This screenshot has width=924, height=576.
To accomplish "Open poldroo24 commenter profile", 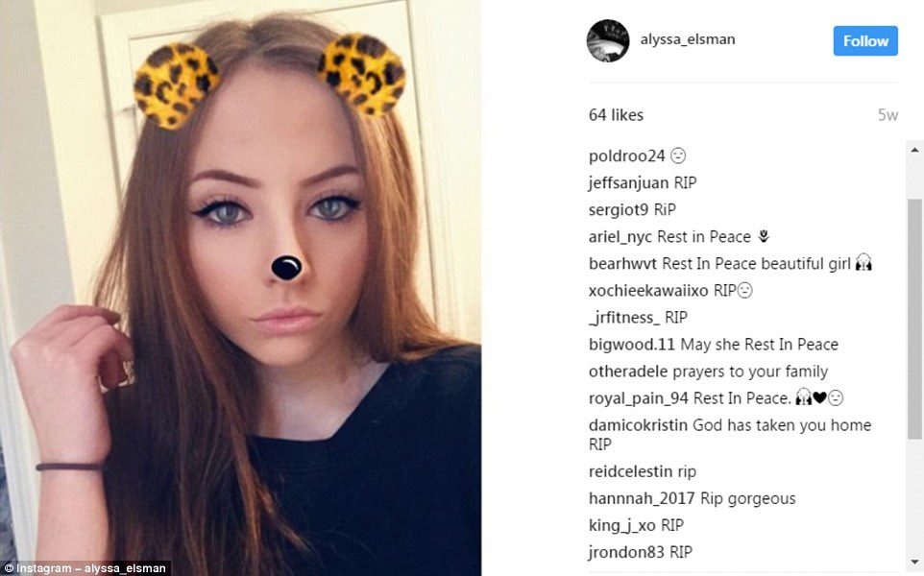I will click(626, 156).
